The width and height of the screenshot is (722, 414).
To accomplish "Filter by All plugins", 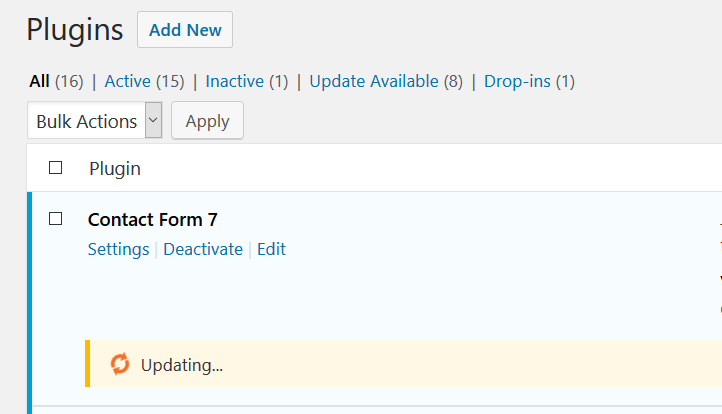I will tap(40, 82).
